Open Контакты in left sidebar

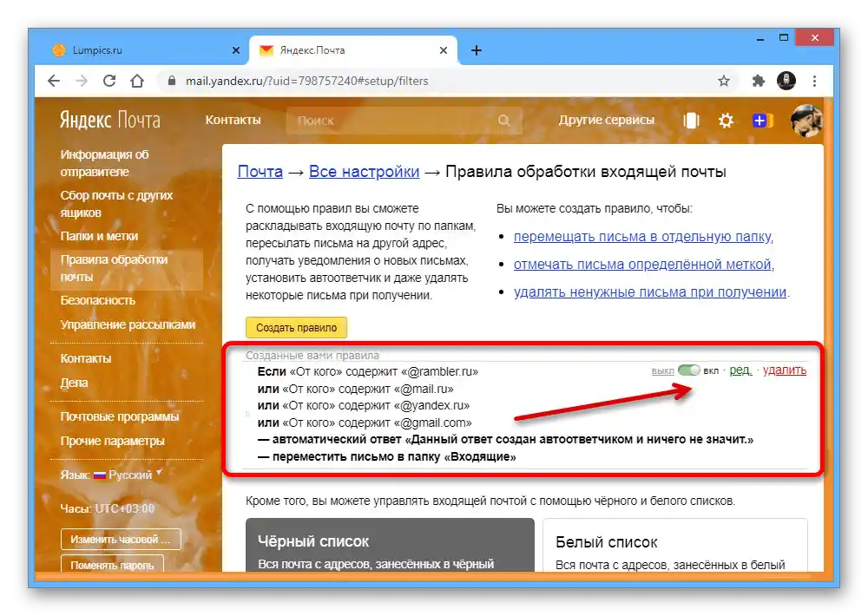[x=86, y=358]
